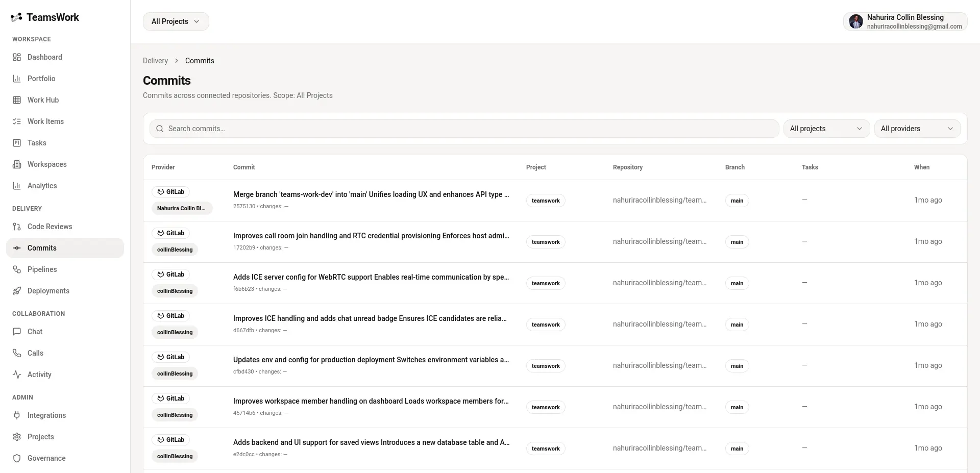Click the Governance shield icon
This screenshot has height=473, width=980.
pos(17,458)
